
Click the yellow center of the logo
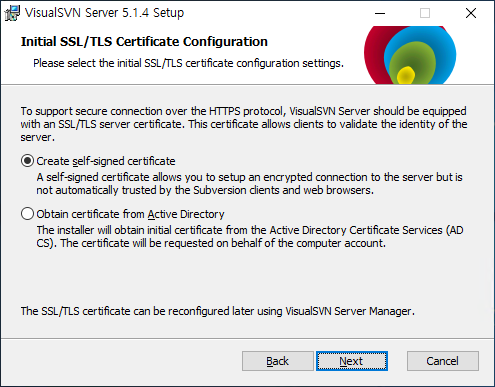point(405,75)
